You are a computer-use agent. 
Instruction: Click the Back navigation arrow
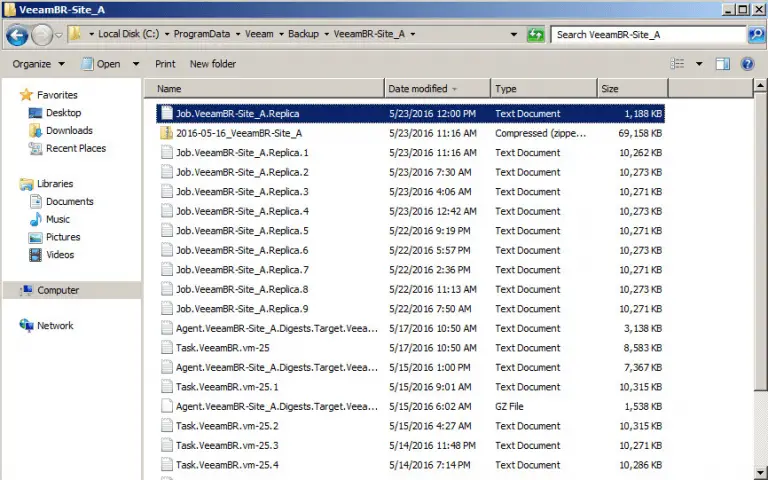16,35
